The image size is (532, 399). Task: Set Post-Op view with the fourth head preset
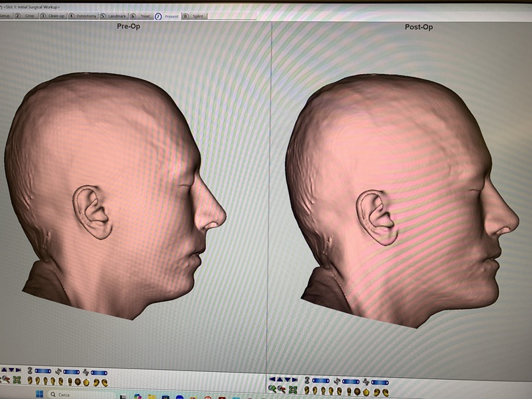tap(331, 391)
